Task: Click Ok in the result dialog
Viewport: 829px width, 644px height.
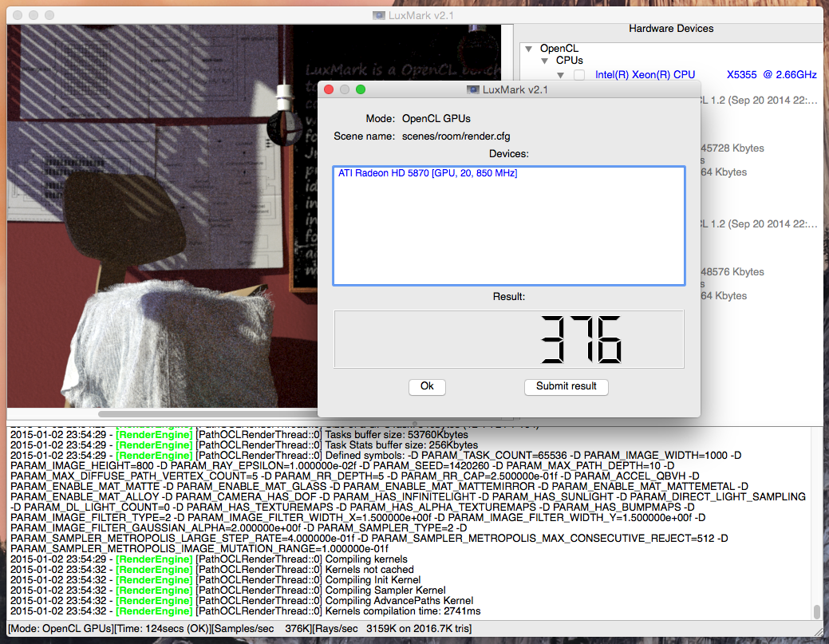Action: [x=427, y=386]
